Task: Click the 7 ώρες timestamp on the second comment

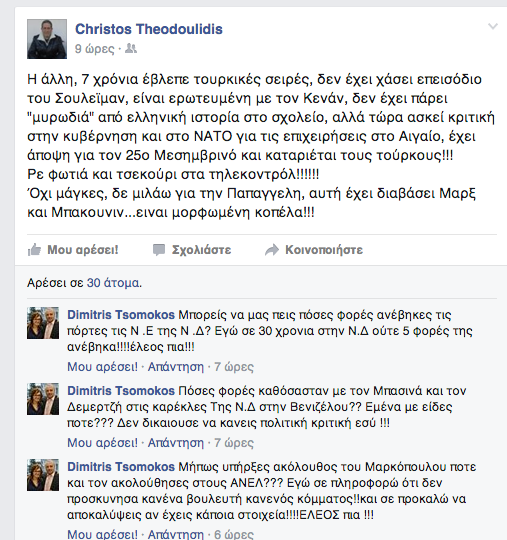Action: (234, 443)
